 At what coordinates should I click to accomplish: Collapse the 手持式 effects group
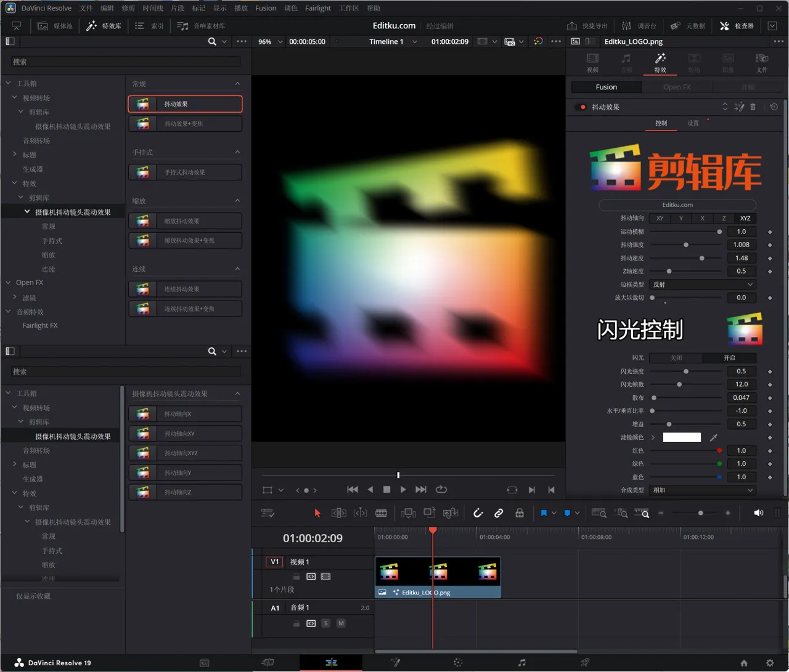point(237,152)
